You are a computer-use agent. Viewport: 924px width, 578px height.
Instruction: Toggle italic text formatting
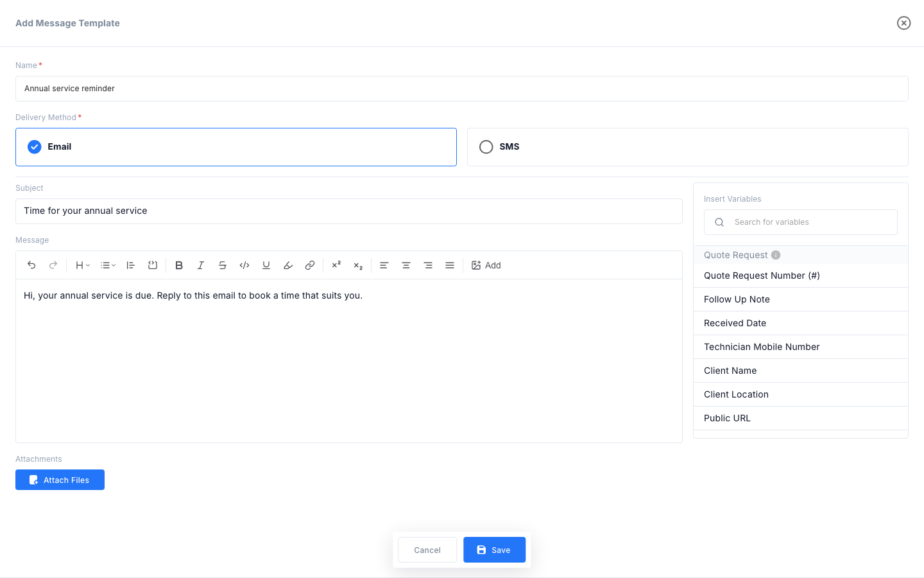(201, 265)
